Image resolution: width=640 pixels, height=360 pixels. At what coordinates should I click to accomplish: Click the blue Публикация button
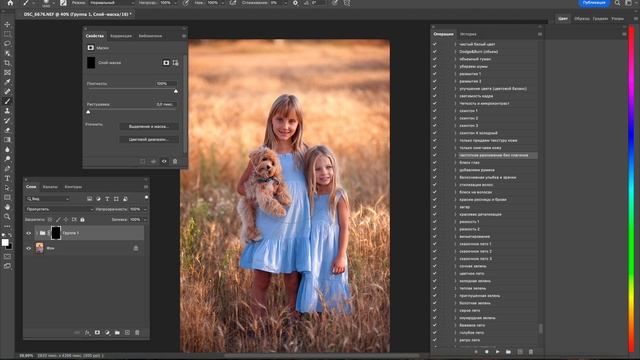[x=594, y=3]
